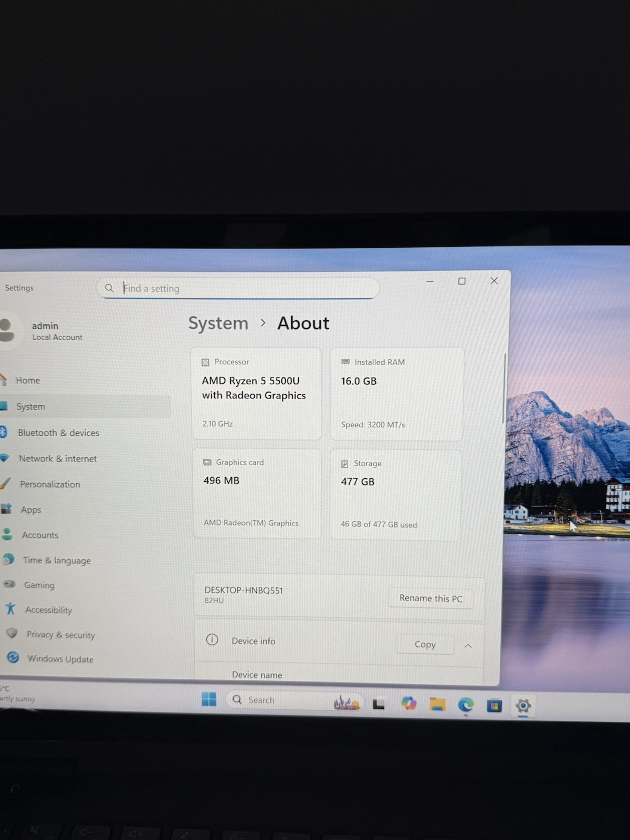Open File Explorer from the taskbar
This screenshot has width=630, height=840.
(x=437, y=704)
